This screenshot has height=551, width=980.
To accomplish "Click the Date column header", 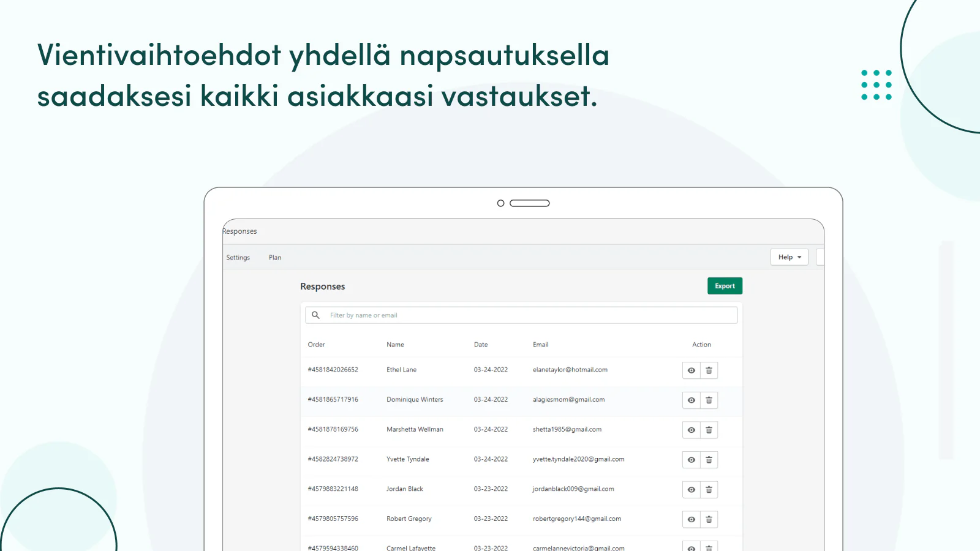I will click(x=481, y=345).
